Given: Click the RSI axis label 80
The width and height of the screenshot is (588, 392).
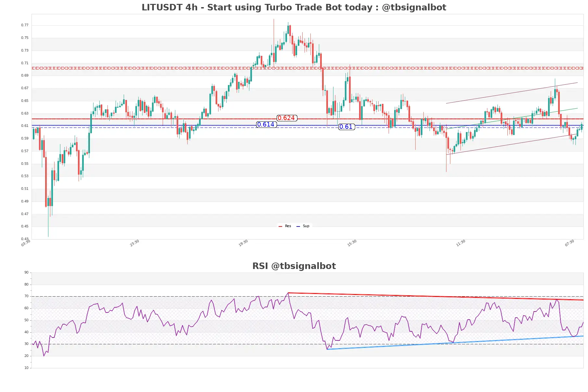Looking at the screenshot, I should coord(26,285).
